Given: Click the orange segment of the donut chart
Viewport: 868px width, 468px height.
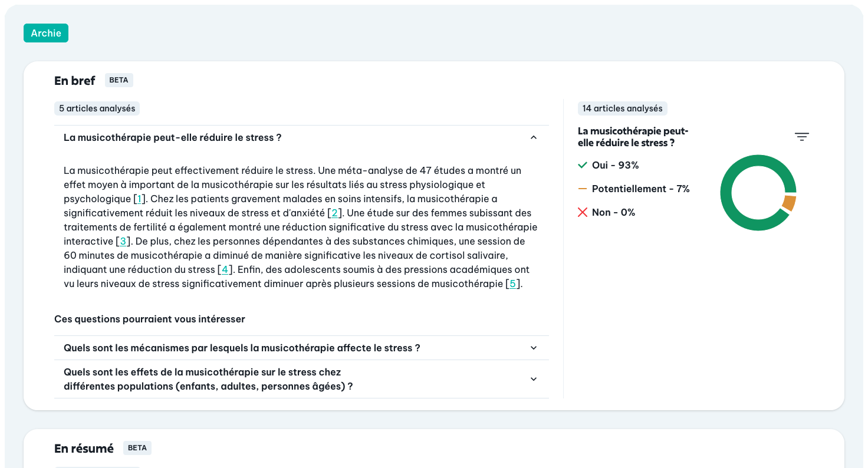Looking at the screenshot, I should pyautogui.click(x=789, y=203).
